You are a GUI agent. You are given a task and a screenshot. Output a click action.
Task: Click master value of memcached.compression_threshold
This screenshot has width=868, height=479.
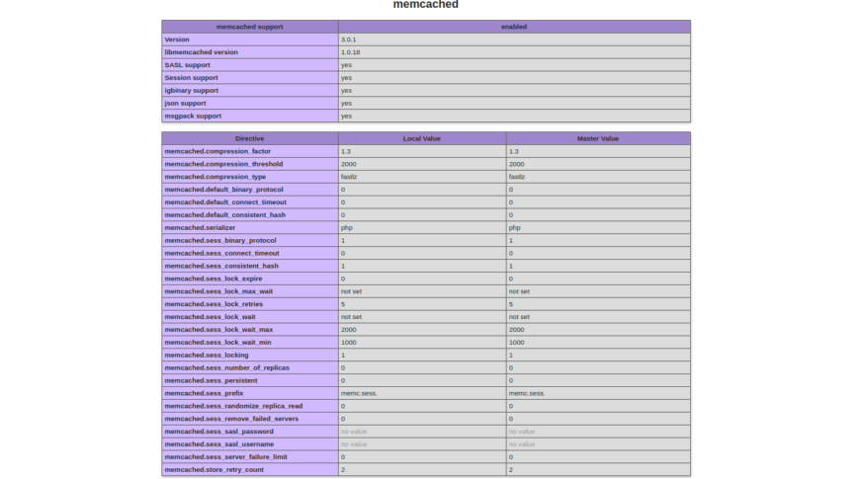coord(516,164)
